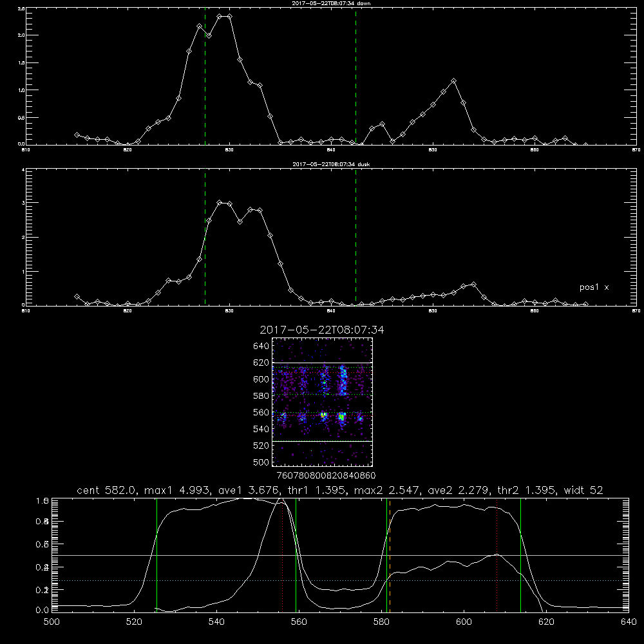Click the second green dashed marker in dusk plot
Image resolution: width=644 pixels, height=644 pixels.
tap(355, 238)
